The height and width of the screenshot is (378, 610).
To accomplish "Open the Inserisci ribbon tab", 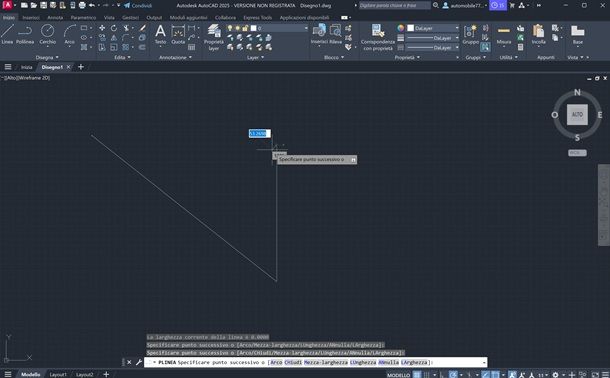I will [x=31, y=18].
